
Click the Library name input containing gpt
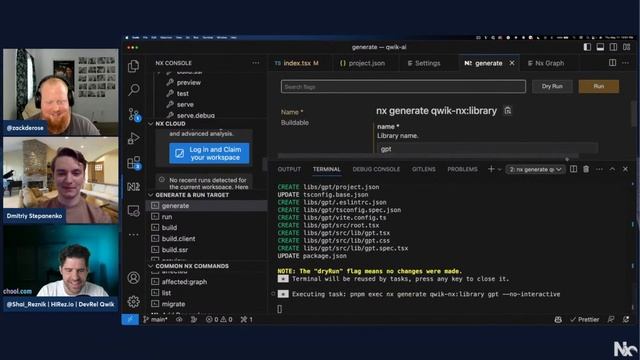(488, 149)
